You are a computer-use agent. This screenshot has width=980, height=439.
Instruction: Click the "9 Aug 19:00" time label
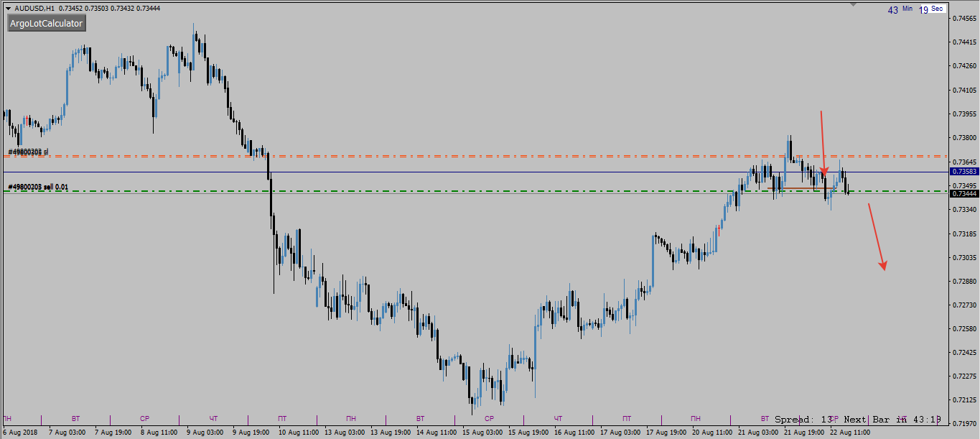[x=251, y=433]
